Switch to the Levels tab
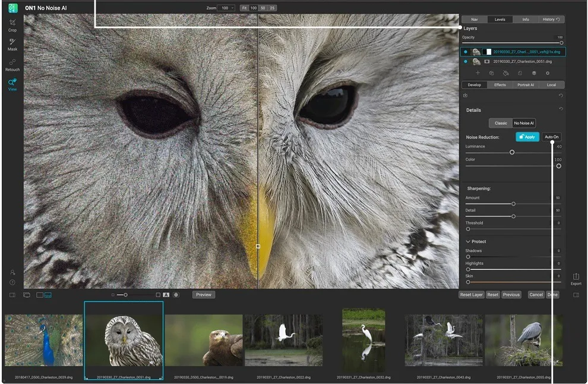588x384 pixels. (x=500, y=20)
